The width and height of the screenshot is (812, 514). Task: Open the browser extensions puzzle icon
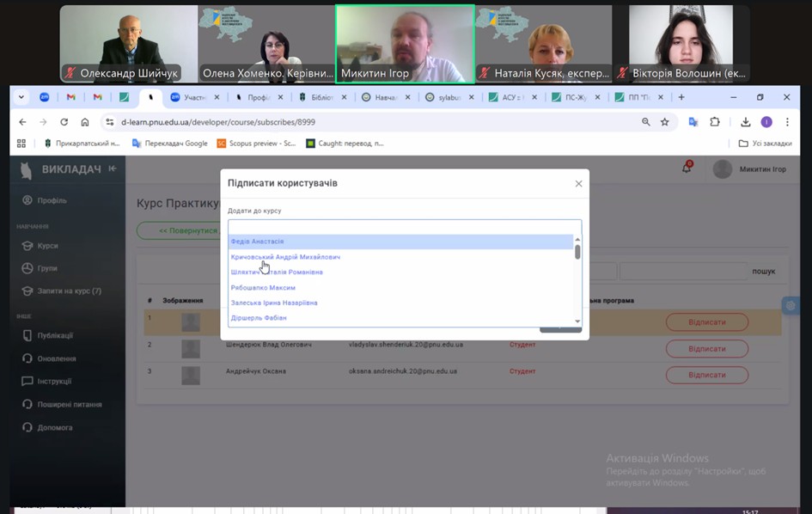[714, 122]
